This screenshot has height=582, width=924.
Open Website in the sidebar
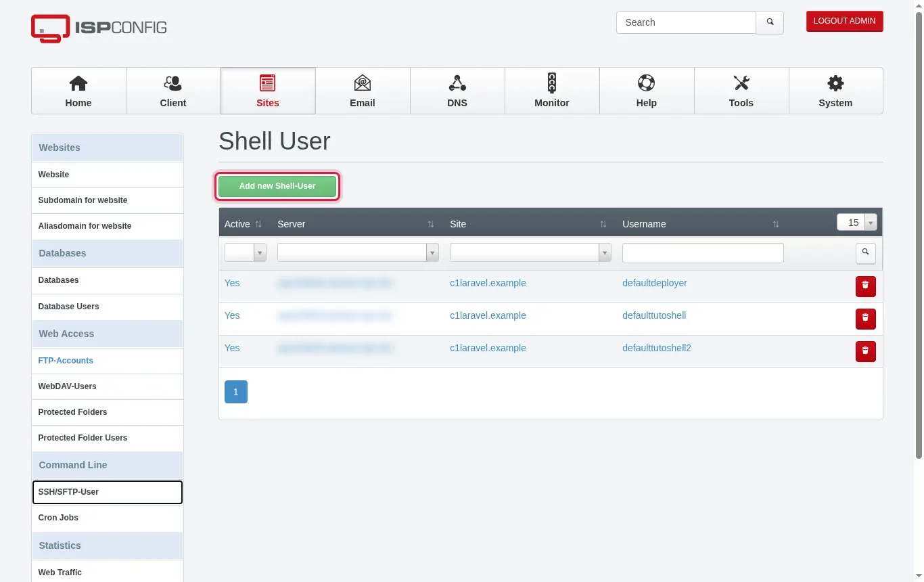[x=108, y=175]
